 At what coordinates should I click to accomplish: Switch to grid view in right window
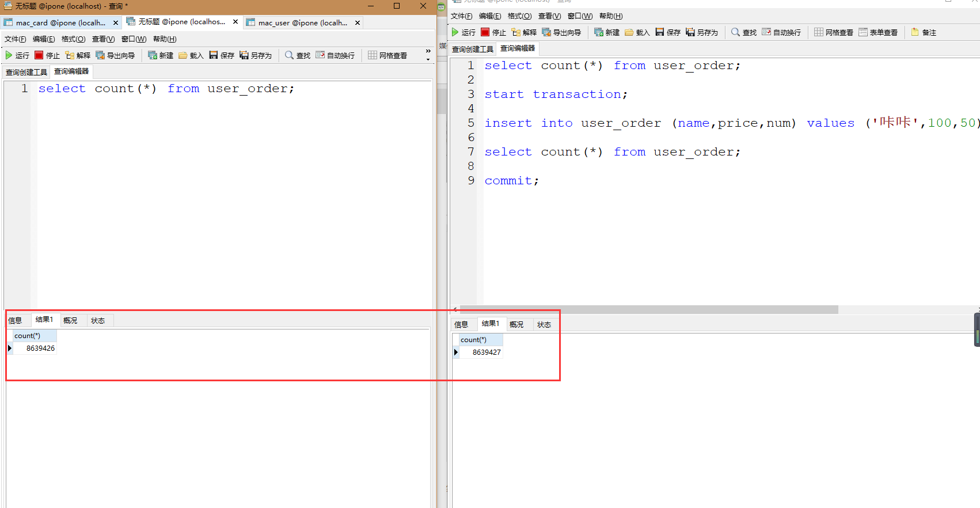[834, 32]
